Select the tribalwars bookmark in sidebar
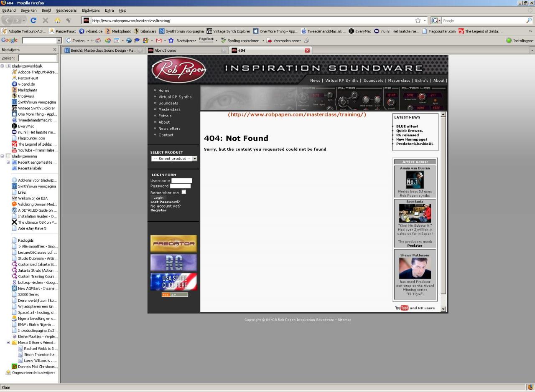 click(23, 96)
